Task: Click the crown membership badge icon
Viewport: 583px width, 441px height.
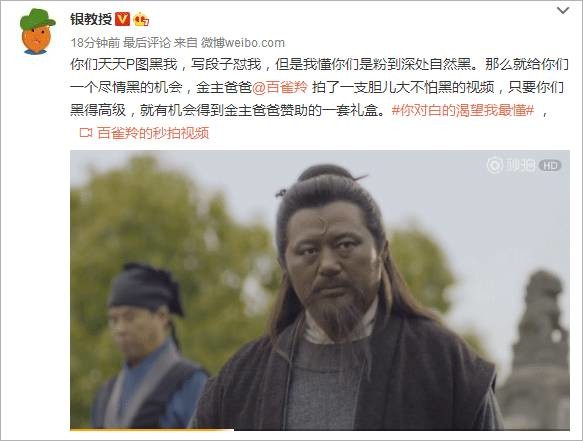Action: [141, 19]
